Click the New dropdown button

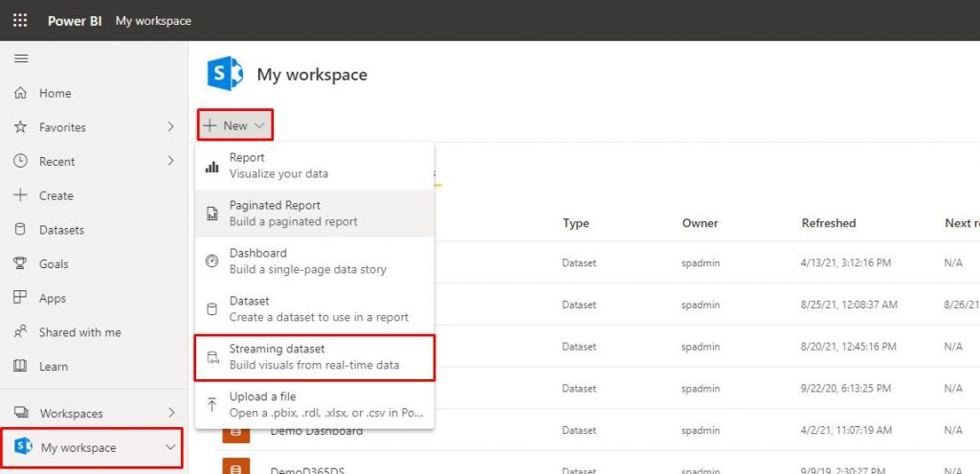pyautogui.click(x=235, y=125)
